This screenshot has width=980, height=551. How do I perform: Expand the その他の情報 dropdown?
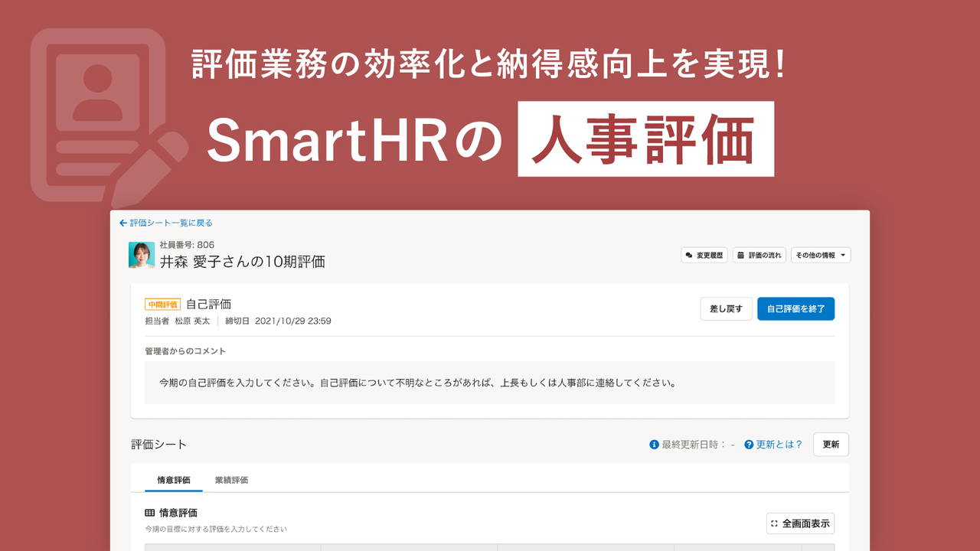pos(821,255)
